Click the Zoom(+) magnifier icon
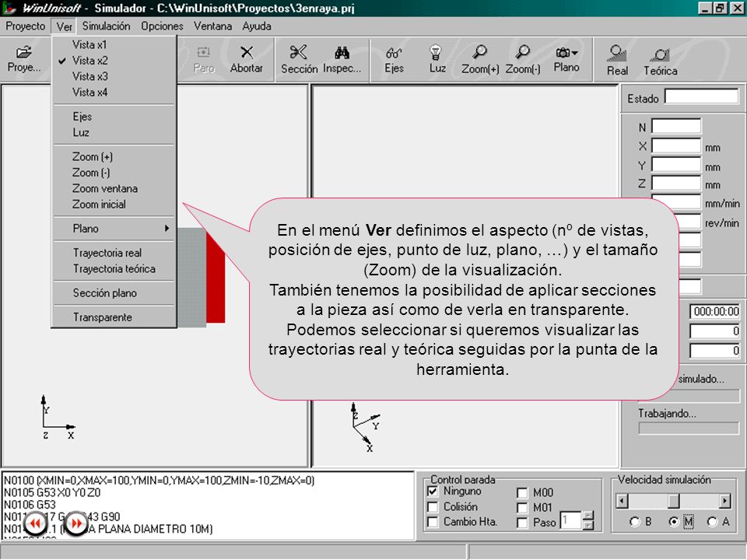 click(x=480, y=60)
